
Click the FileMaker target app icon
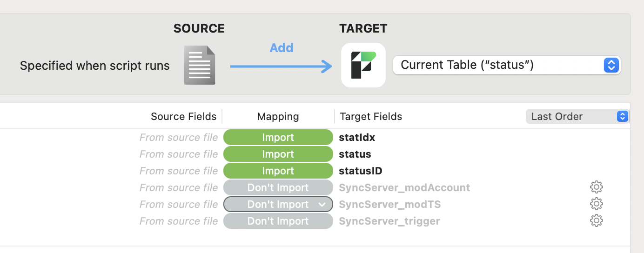[363, 65]
